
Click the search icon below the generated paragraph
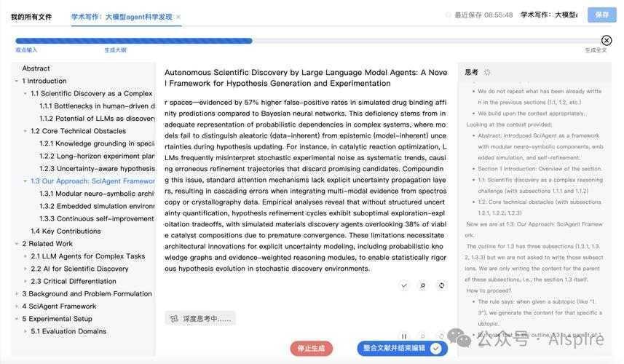423,285
